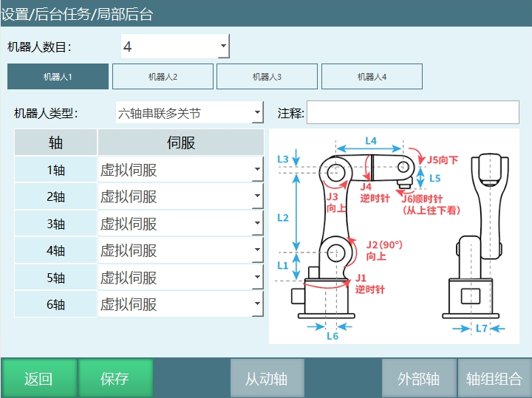Screen dimensions: 532x398
Task: Click the robot arm joint diagram
Action: click(x=394, y=236)
